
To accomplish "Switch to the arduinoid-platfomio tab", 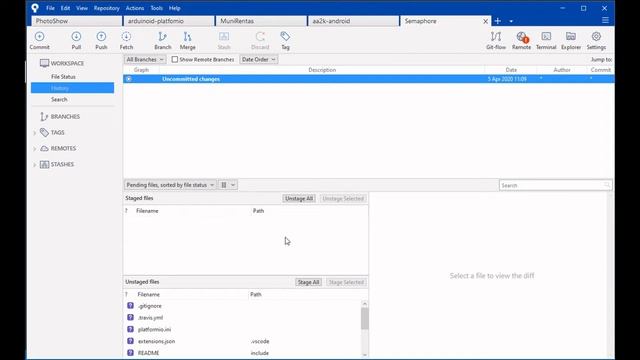I will coord(169,21).
